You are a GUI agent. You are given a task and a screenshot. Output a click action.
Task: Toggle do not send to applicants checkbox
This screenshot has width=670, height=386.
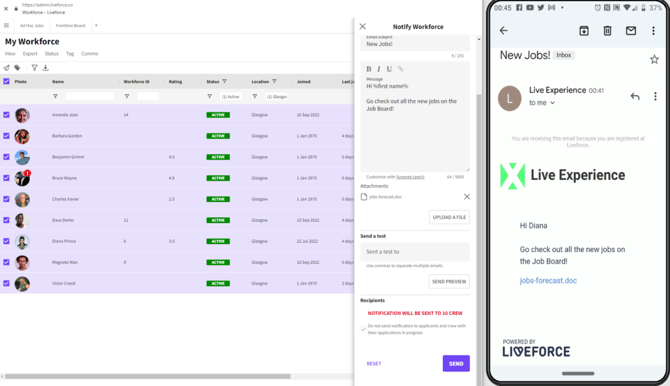point(363,329)
